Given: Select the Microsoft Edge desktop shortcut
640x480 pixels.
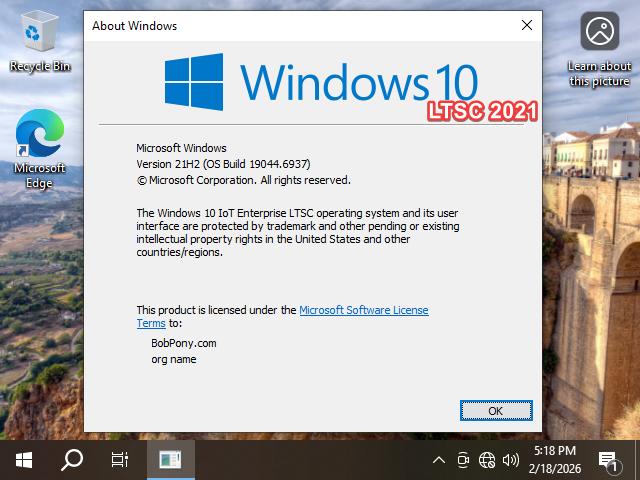Looking at the screenshot, I should pyautogui.click(x=40, y=149).
